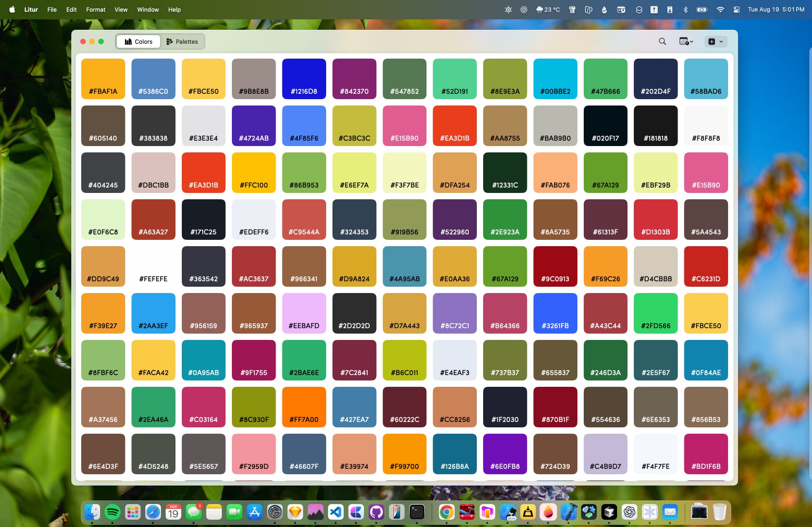
Task: Open Calendar from the dock
Action: pos(173,512)
